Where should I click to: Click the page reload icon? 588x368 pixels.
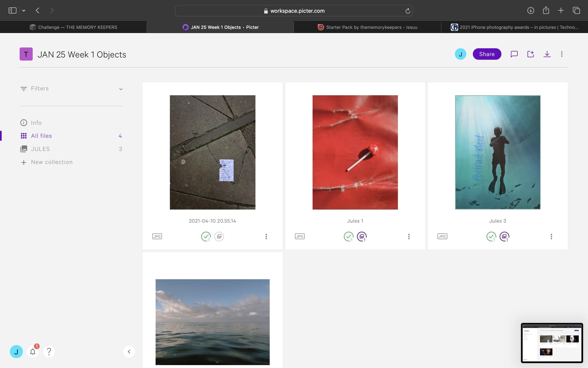(x=407, y=11)
